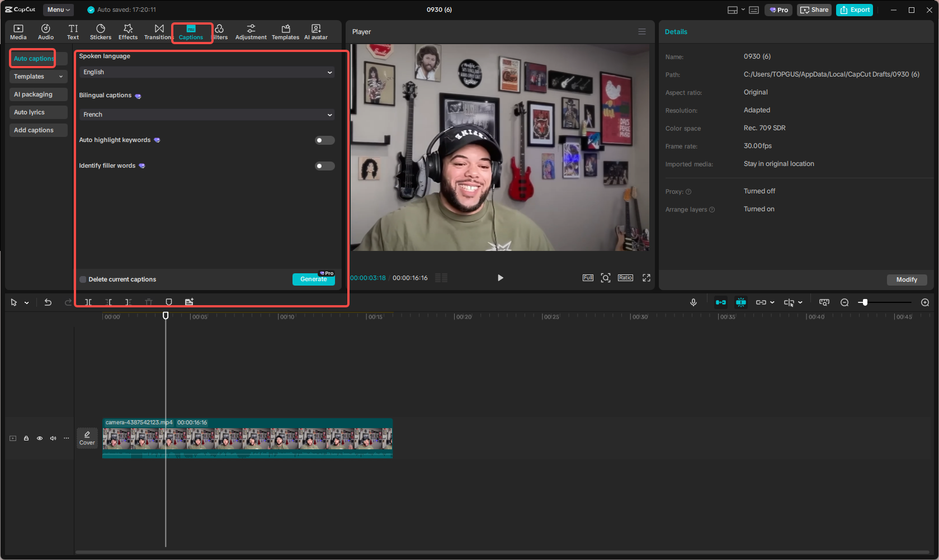This screenshot has height=560, width=939.
Task: Click the camera-4387542123.mp4 clip on timeline
Action: (x=246, y=439)
